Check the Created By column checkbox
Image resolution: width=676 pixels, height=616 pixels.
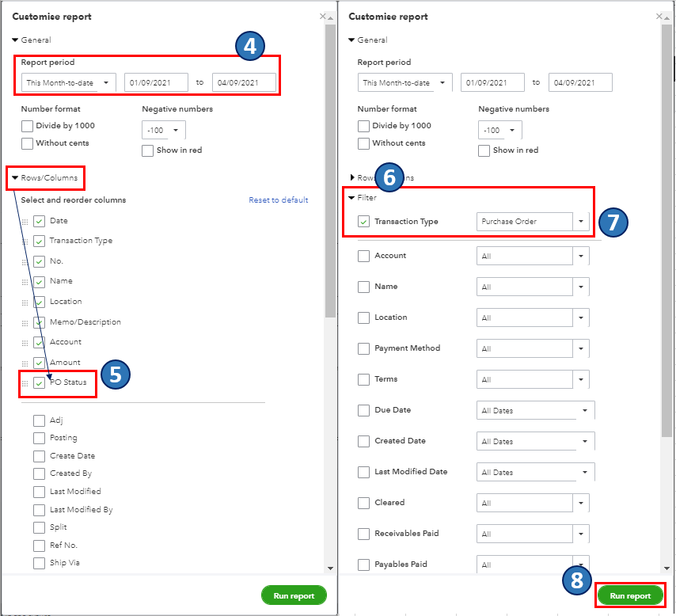coord(39,473)
